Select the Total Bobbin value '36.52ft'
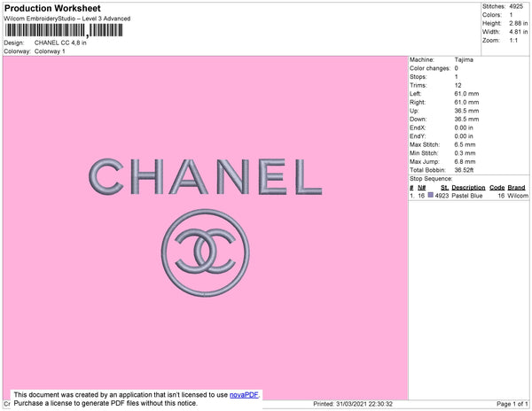This screenshot has height=411, width=532. tap(464, 170)
